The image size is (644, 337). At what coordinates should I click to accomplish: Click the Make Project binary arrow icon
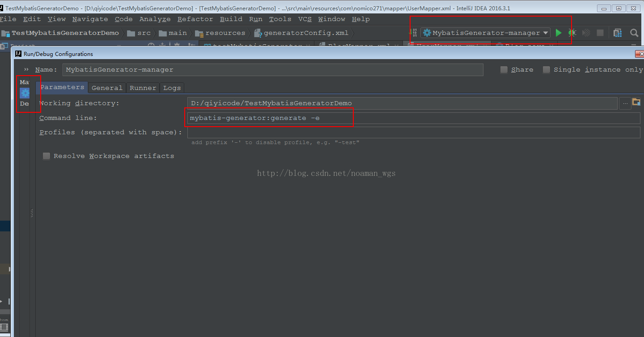413,33
